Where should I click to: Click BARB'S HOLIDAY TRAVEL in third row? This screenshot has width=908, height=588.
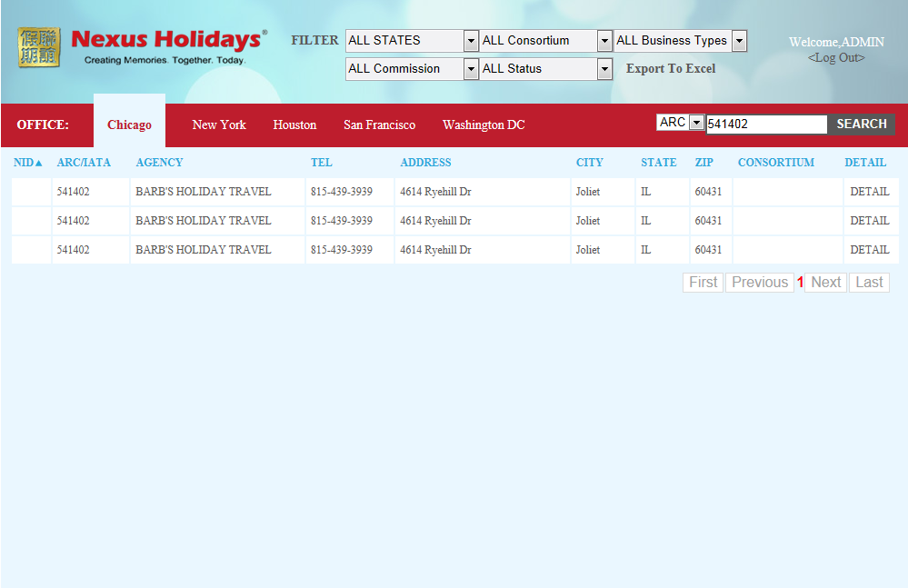point(204,249)
